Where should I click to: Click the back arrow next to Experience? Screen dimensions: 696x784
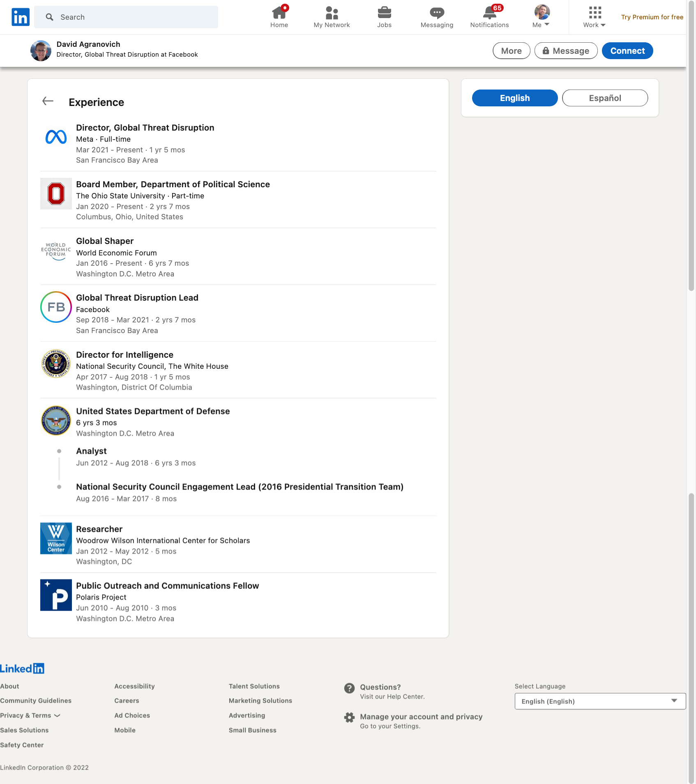pyautogui.click(x=48, y=101)
